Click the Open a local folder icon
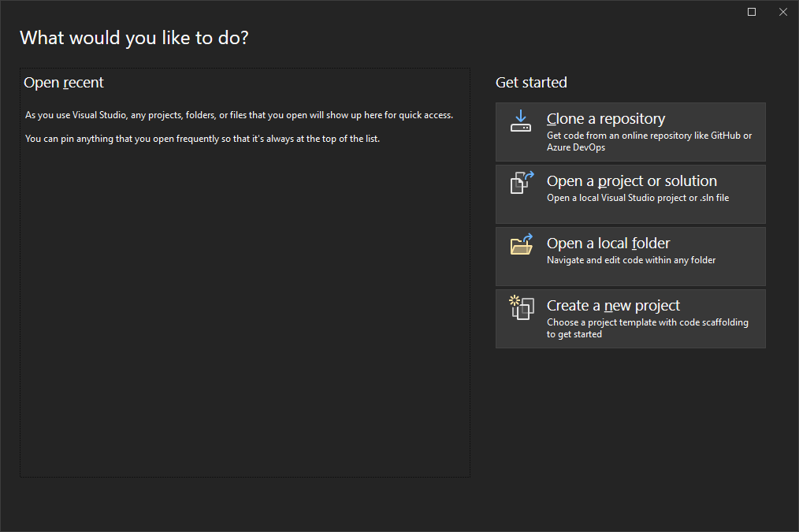 (522, 244)
